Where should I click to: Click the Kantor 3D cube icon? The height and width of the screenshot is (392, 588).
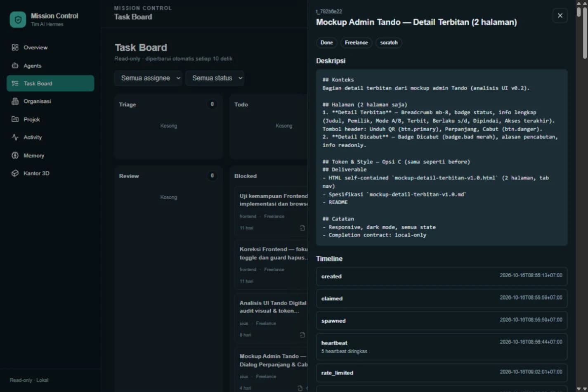(x=15, y=173)
